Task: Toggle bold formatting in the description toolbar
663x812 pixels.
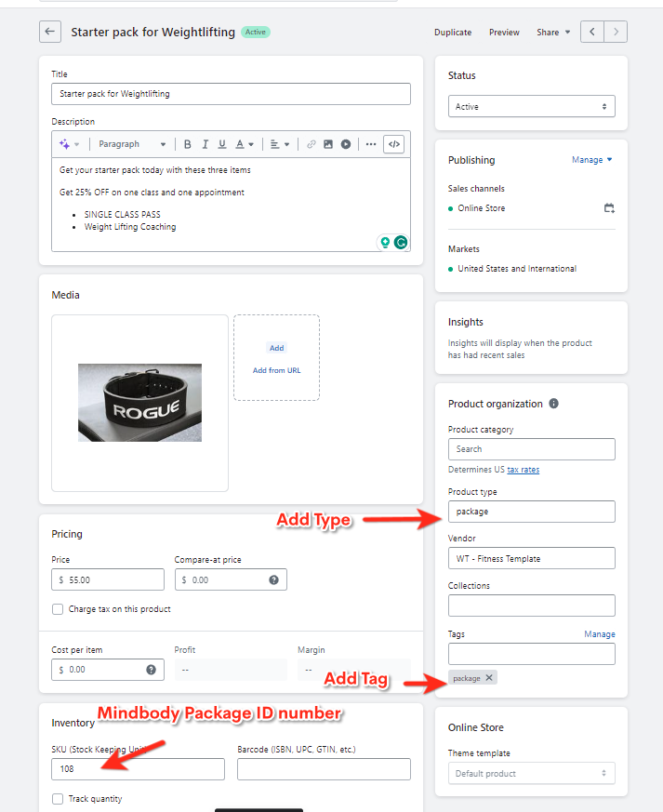Action: click(x=188, y=144)
